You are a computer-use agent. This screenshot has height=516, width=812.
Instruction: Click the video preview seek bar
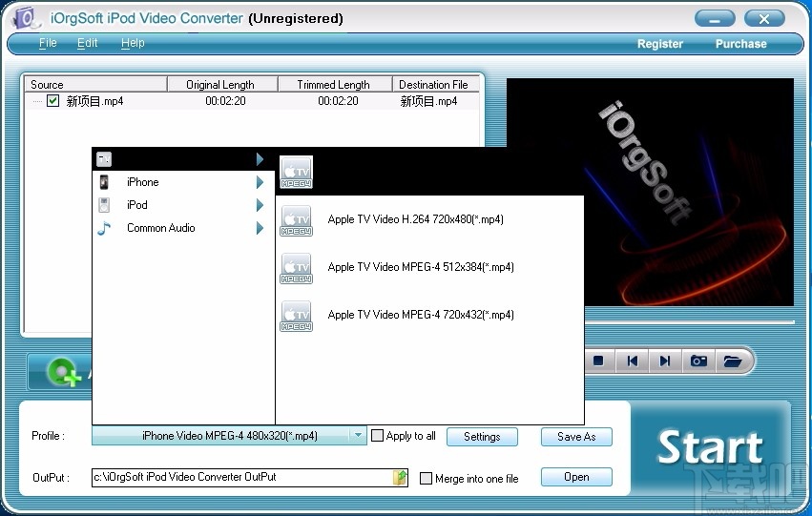[690, 322]
